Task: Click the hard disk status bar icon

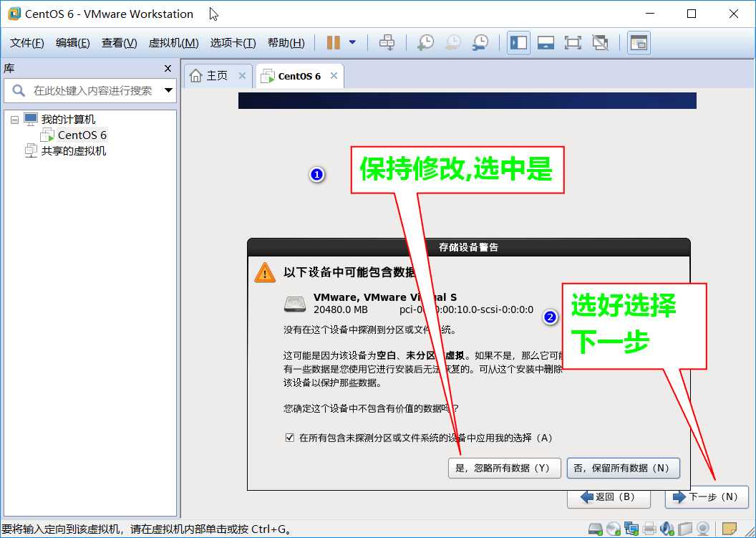Action: pos(596,529)
